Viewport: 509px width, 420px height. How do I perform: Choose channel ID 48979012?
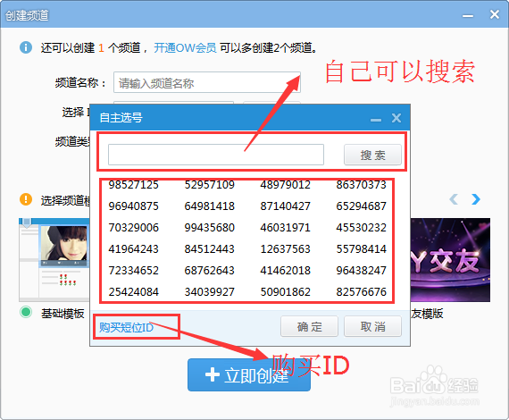[x=286, y=184]
